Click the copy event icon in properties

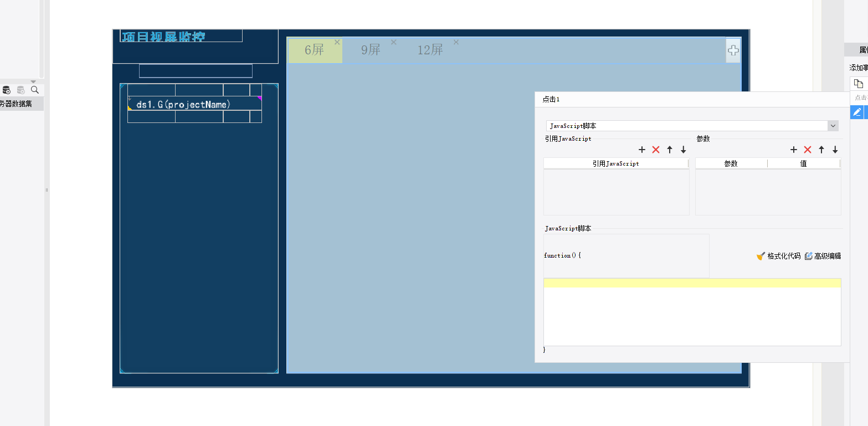click(x=858, y=84)
